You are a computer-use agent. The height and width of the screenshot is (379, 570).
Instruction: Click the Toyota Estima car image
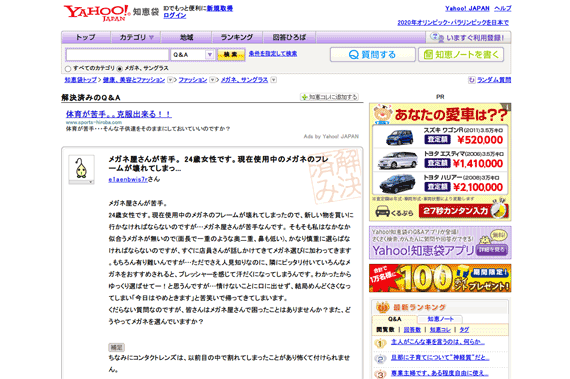coord(397,160)
